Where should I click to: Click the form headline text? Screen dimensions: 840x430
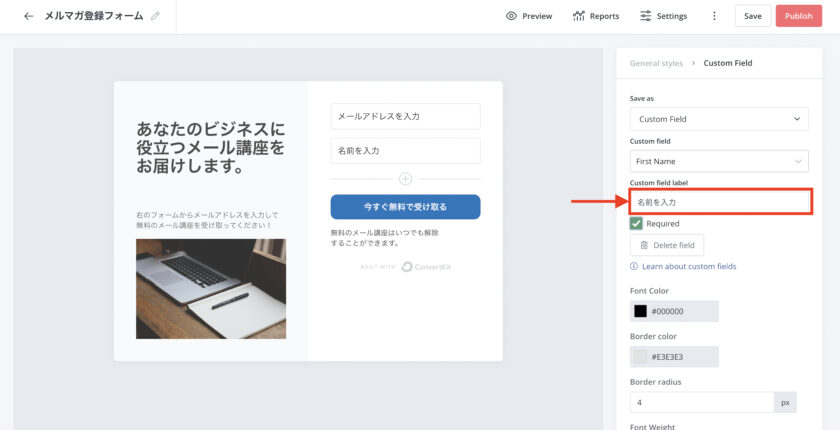[211, 147]
